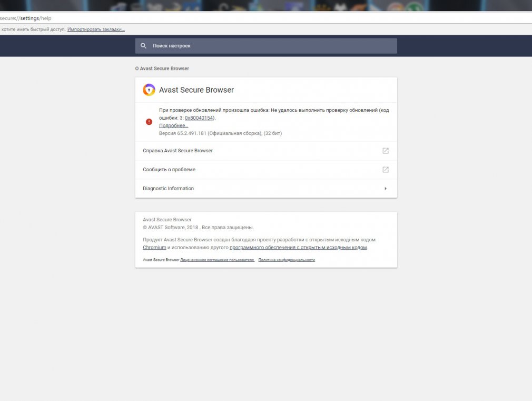
Task: Open Сообщить о проблеме row
Action: [266, 170]
